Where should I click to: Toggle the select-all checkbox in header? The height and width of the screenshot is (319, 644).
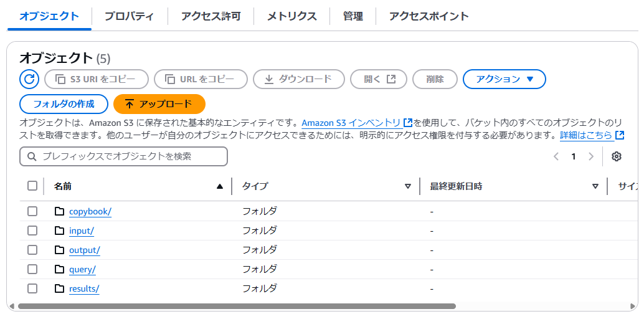pos(32,186)
